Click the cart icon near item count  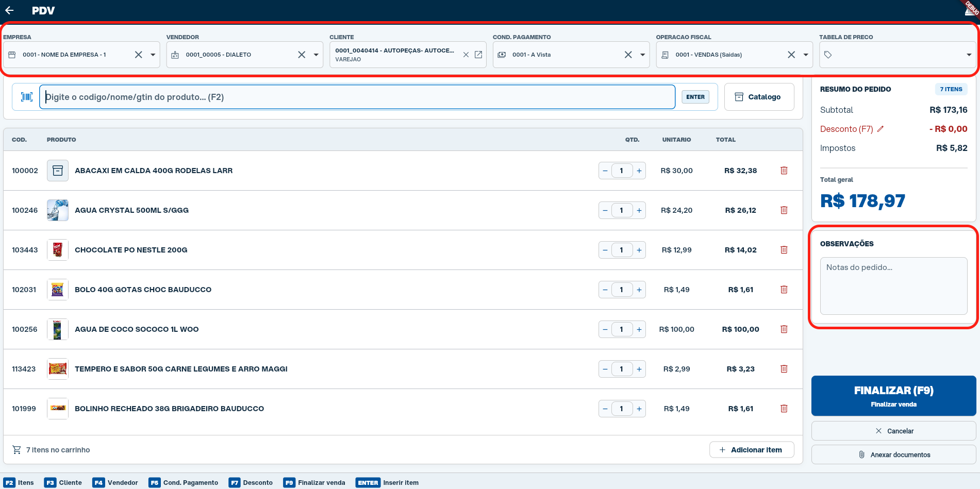point(17,450)
